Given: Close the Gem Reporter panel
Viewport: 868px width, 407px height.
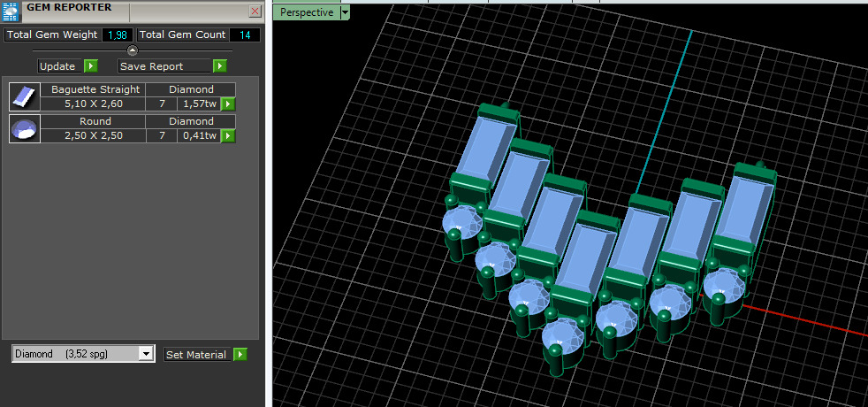Looking at the screenshot, I should click(x=255, y=12).
